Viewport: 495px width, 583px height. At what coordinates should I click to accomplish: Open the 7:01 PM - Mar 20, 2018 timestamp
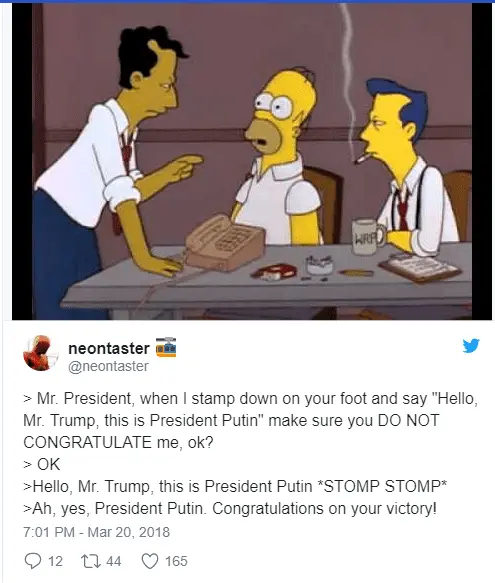(96, 532)
